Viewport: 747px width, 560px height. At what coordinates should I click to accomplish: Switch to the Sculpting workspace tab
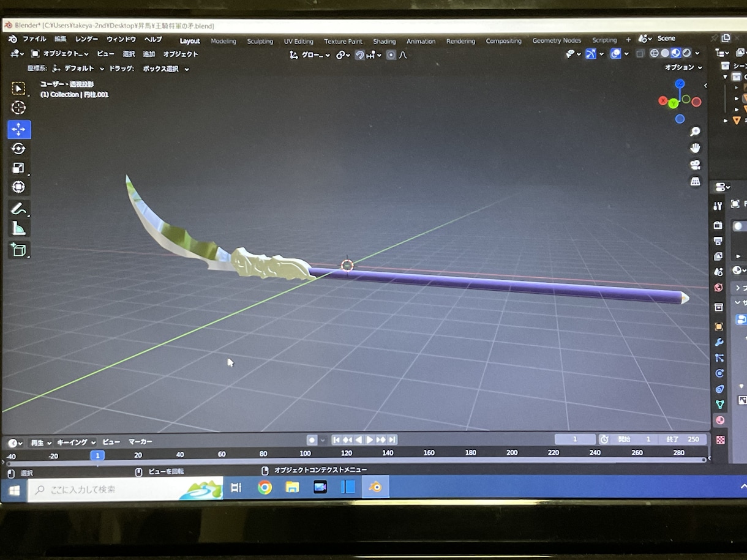pos(260,41)
